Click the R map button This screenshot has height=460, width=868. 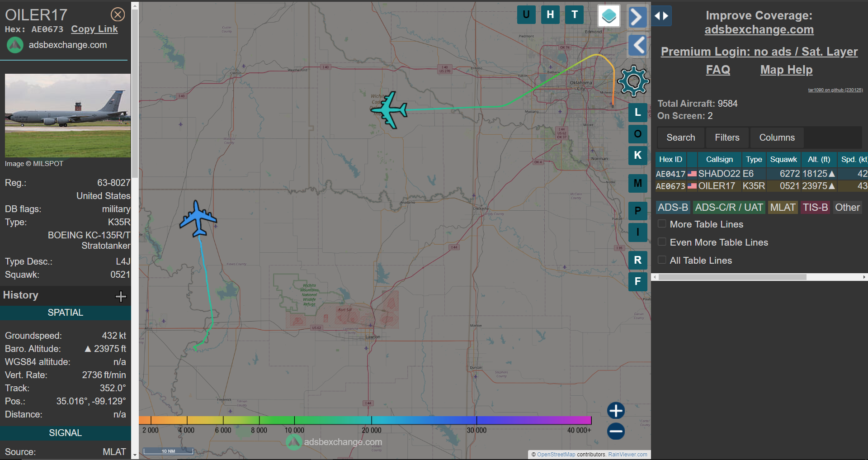(638, 260)
